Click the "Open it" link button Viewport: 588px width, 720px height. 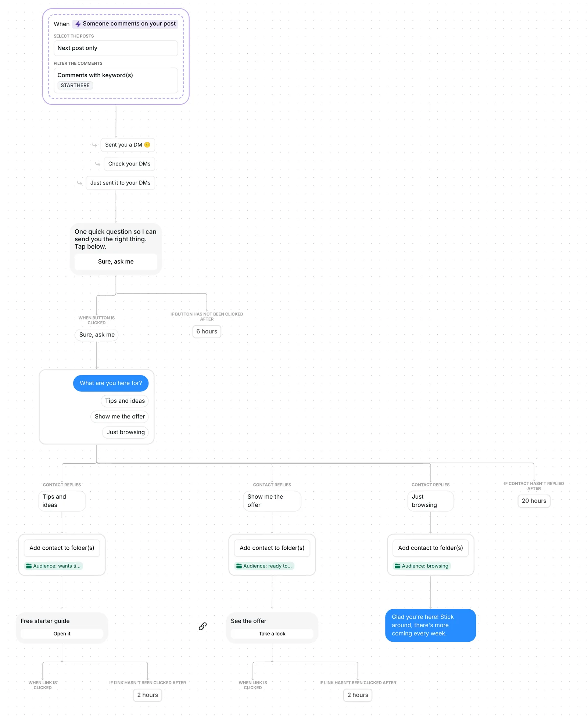(x=62, y=634)
